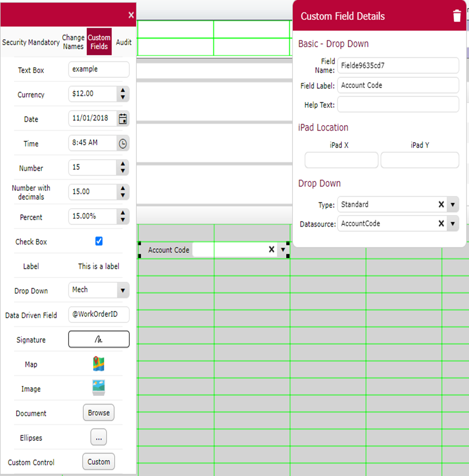Open the Account Code dropdown on canvas
469x476 pixels.
pyautogui.click(x=283, y=250)
